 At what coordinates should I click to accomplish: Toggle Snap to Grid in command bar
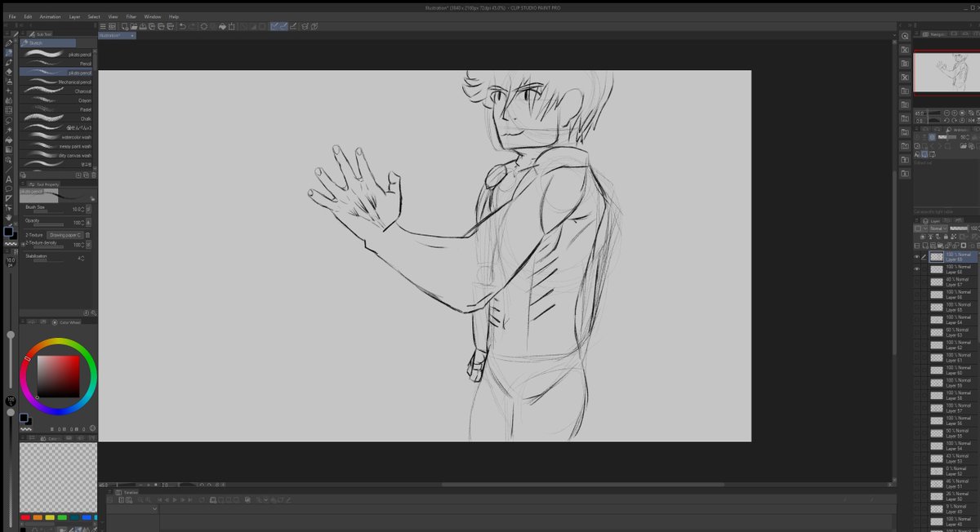tap(293, 26)
